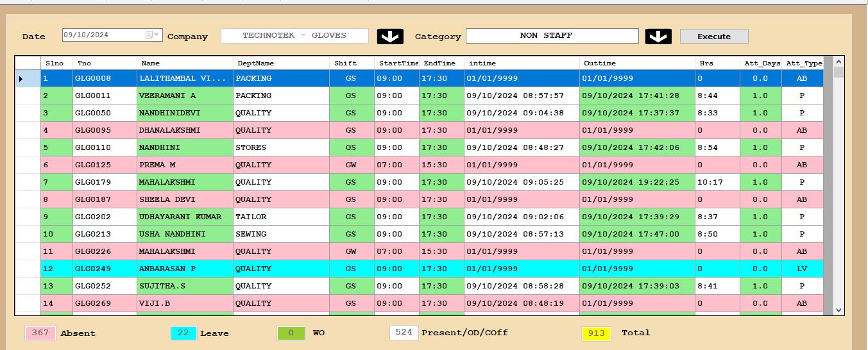
Task: Click the Present/OD/COff count box
Action: 404,333
